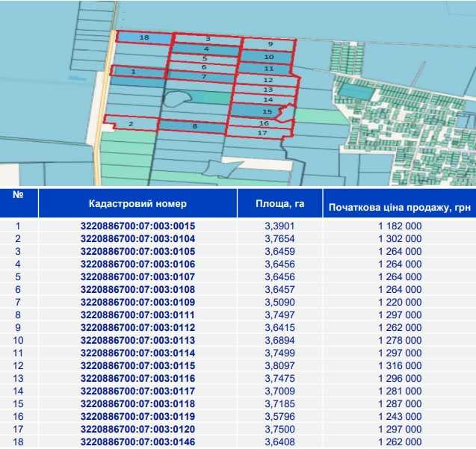Click parcel 1 on the map
Screen dimensions: 476x449
(133, 72)
